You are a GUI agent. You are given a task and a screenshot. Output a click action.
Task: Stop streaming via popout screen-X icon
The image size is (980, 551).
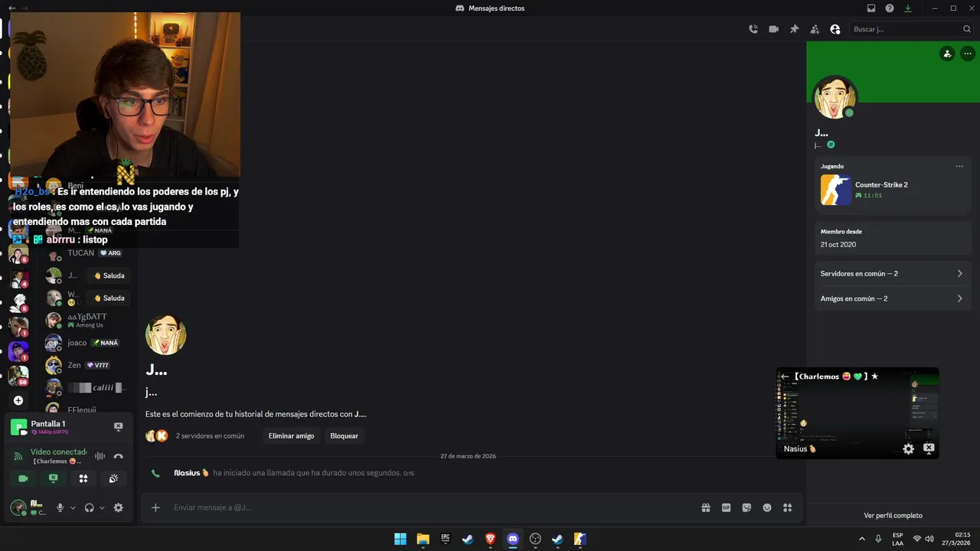(x=929, y=448)
